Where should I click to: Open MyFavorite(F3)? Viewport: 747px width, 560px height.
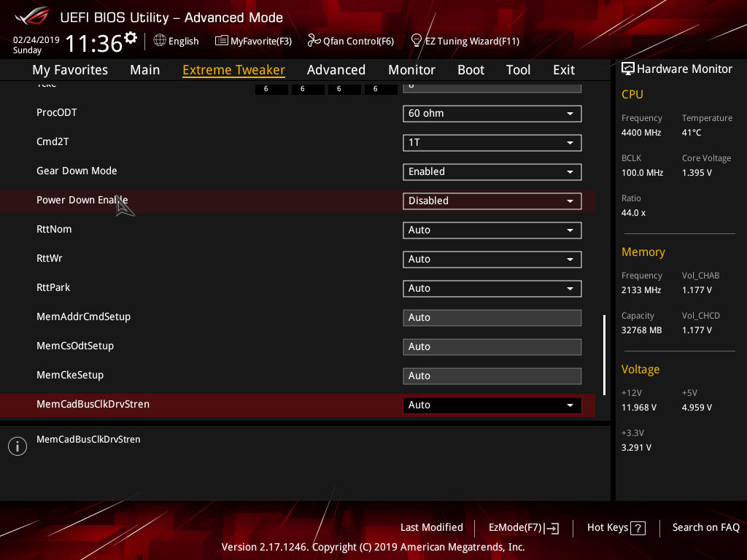pos(253,41)
